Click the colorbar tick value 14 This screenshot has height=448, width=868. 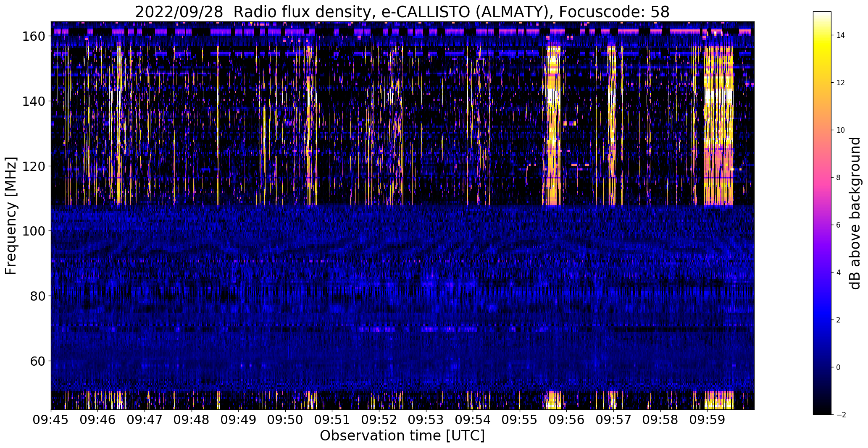pyautogui.click(x=841, y=35)
